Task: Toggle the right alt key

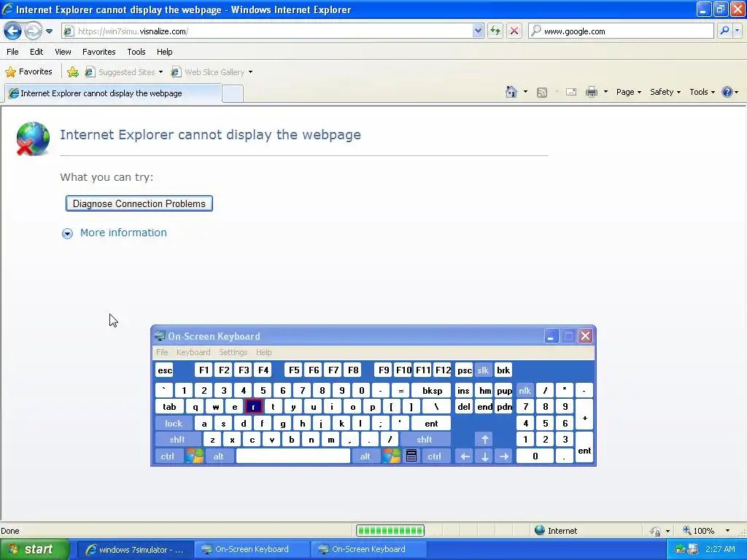Action: point(365,456)
